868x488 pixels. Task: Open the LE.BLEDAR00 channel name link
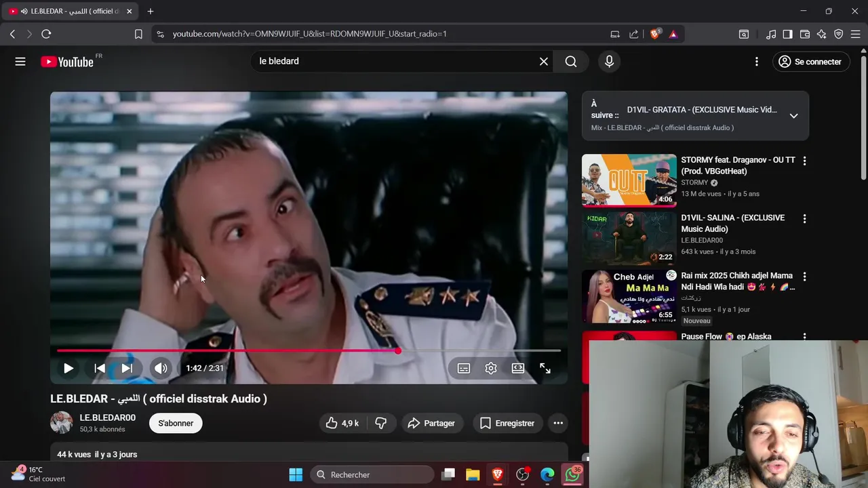[x=107, y=418]
